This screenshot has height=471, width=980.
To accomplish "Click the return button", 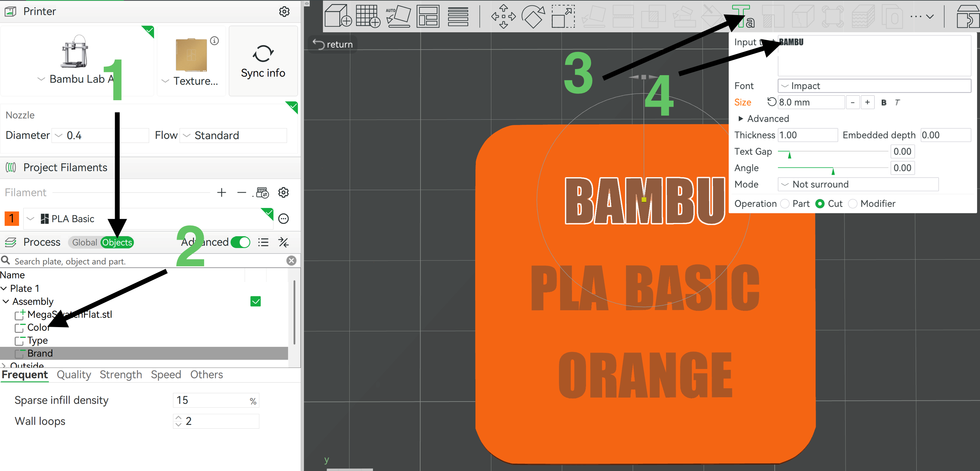I will coord(333,44).
